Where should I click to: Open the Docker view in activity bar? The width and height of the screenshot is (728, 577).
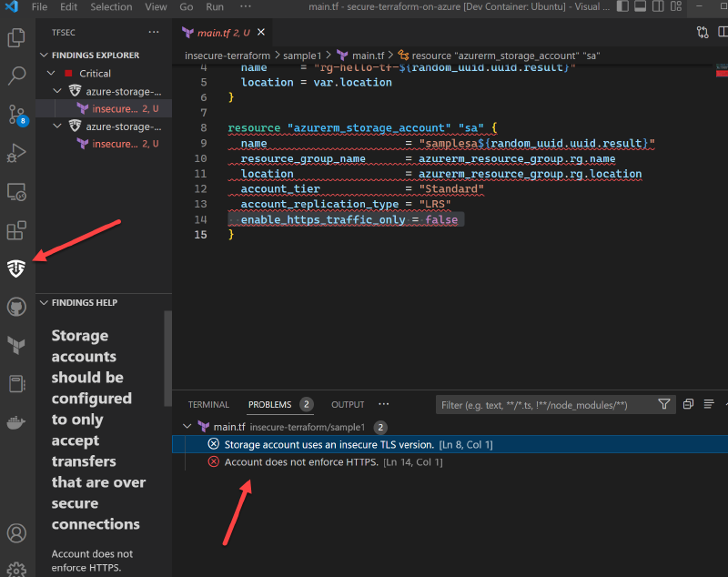[16, 422]
